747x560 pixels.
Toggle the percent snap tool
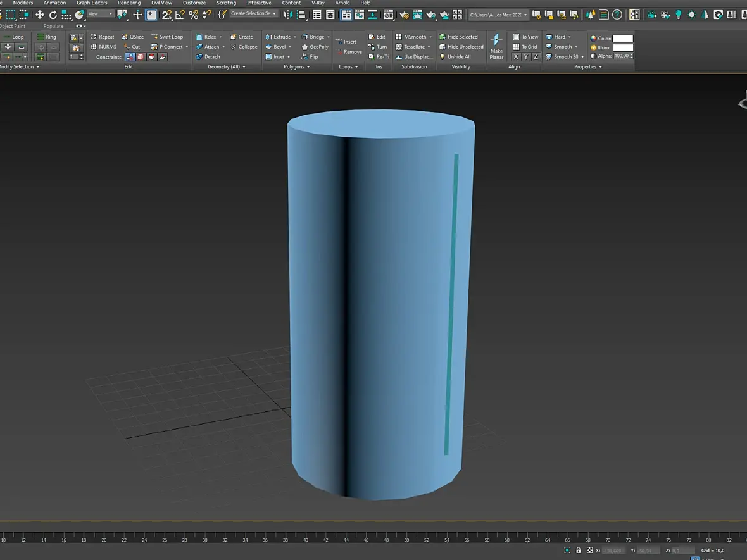(x=193, y=15)
